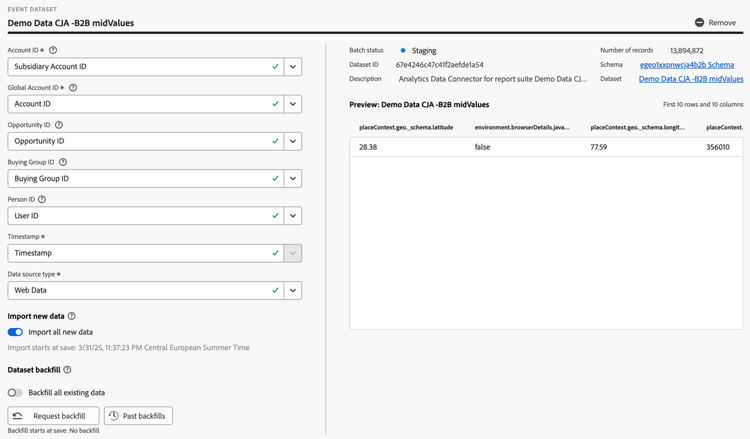The image size is (750, 439).
Task: Open help icon next to Import new data
Action: click(x=72, y=316)
